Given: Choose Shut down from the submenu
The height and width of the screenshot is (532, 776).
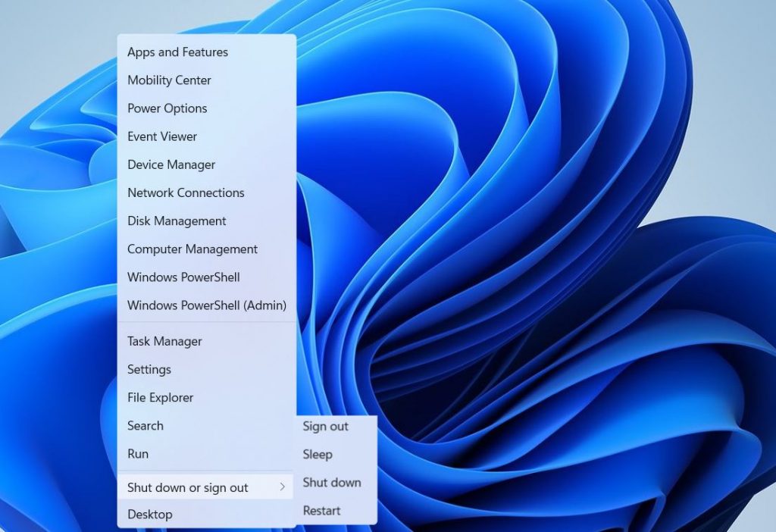Looking at the screenshot, I should click(x=332, y=482).
